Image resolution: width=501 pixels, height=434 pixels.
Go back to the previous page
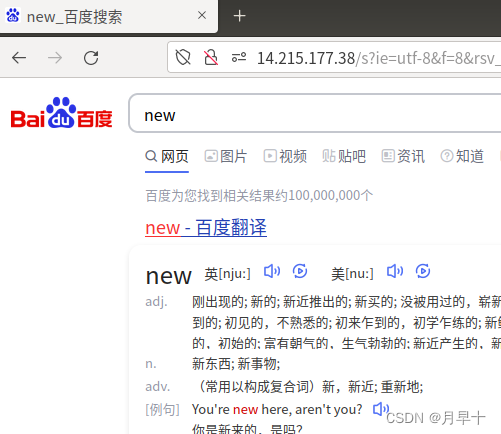[x=19, y=58]
